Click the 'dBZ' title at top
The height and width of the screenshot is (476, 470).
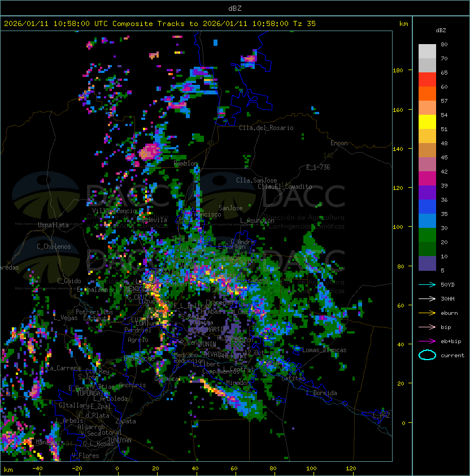[x=235, y=8]
